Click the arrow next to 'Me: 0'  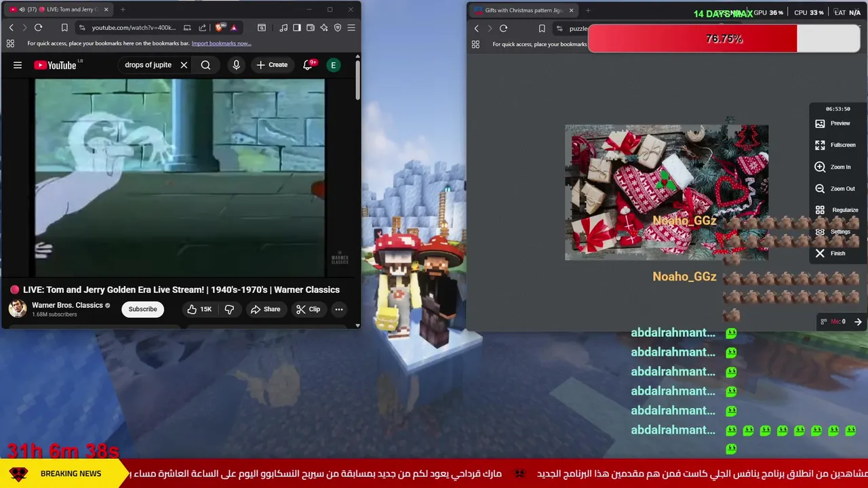pyautogui.click(x=858, y=322)
